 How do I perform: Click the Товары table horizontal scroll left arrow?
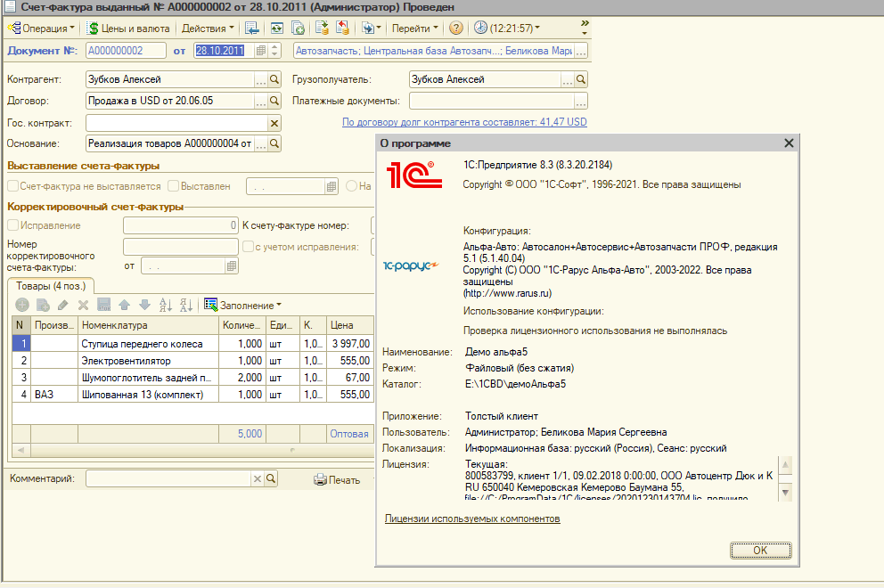20,451
